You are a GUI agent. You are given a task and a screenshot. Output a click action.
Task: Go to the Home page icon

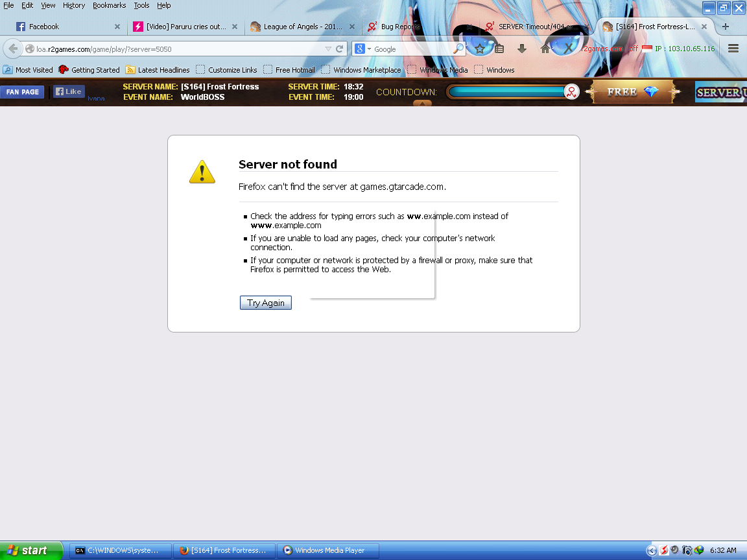545,49
